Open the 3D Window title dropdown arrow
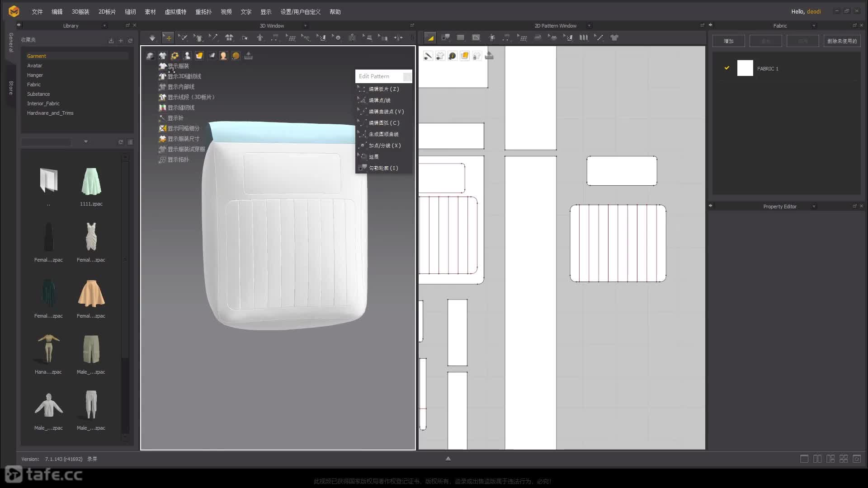The height and width of the screenshot is (488, 868). [x=305, y=26]
